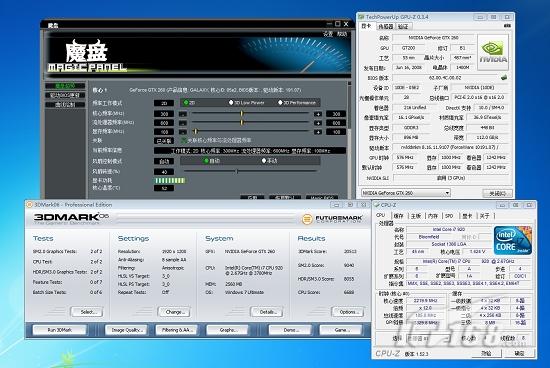Click the plus button for shader clock slider
This screenshot has height=368, width=550.
[x=318, y=123]
